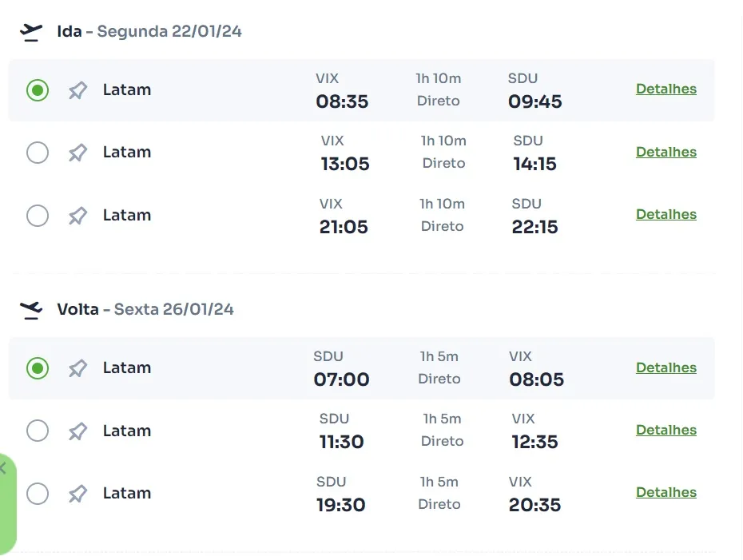View Detalhes for the 07:00 return flight

(x=666, y=367)
